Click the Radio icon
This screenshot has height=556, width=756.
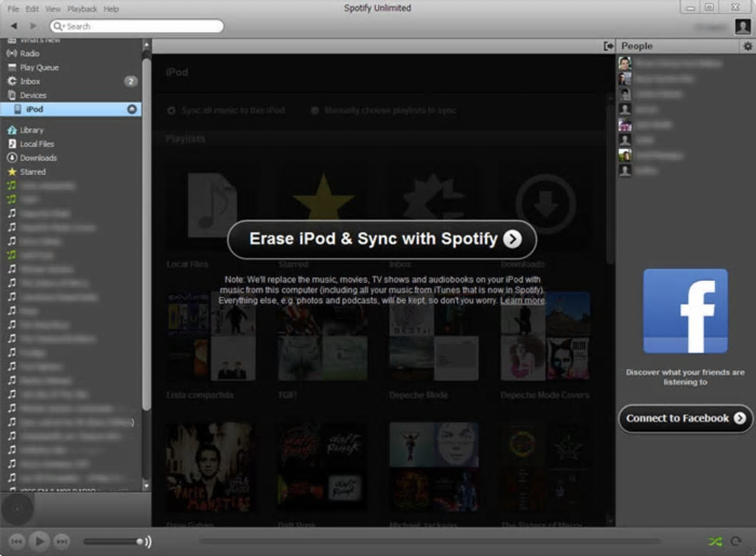coord(12,53)
